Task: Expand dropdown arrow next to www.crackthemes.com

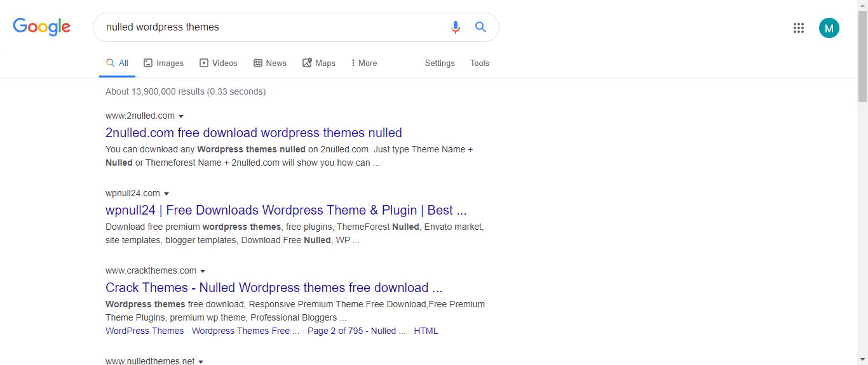Action: pos(203,271)
